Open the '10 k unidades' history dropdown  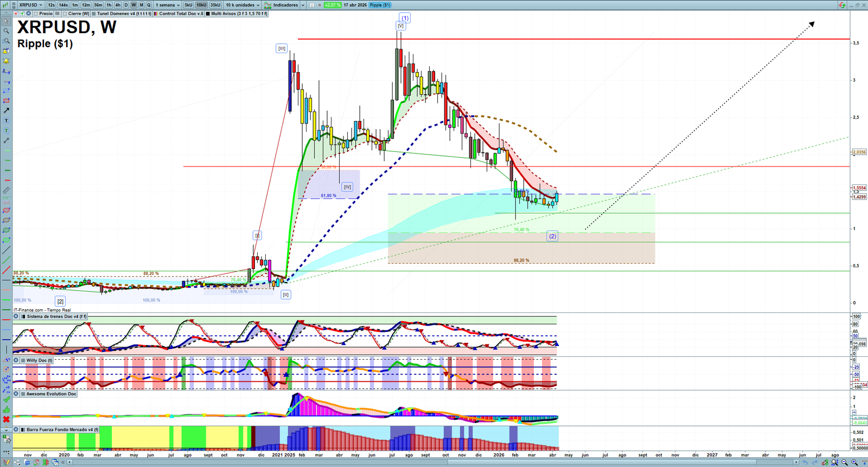(242, 5)
